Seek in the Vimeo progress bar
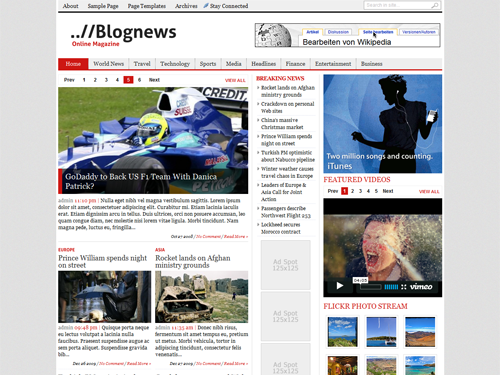The image size is (500, 375). click(x=370, y=287)
